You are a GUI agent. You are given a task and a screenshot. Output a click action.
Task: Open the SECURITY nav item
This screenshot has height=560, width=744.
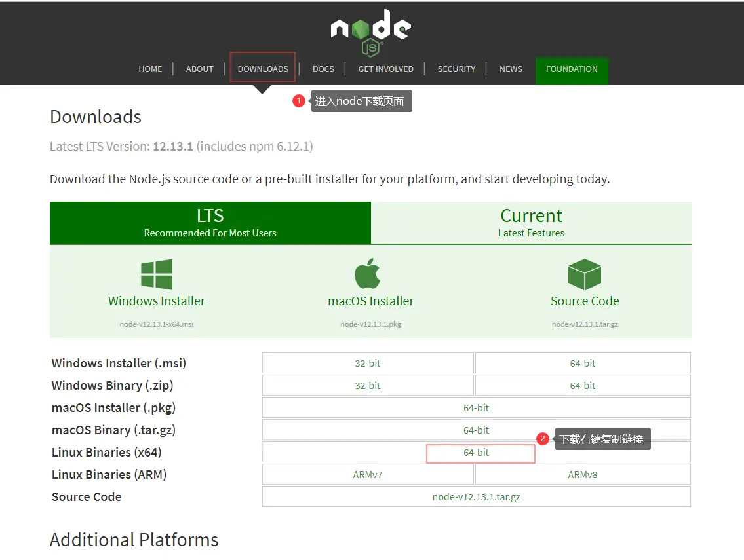tap(456, 69)
